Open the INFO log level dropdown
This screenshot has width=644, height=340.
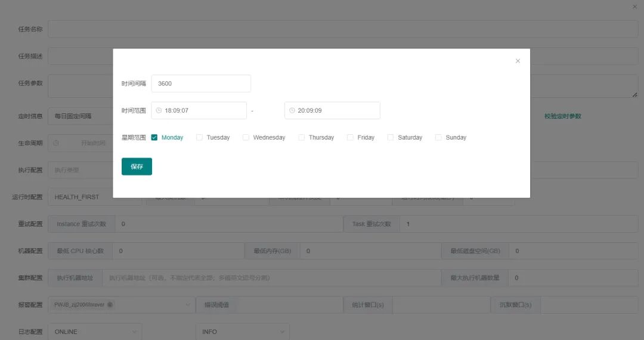click(x=243, y=332)
